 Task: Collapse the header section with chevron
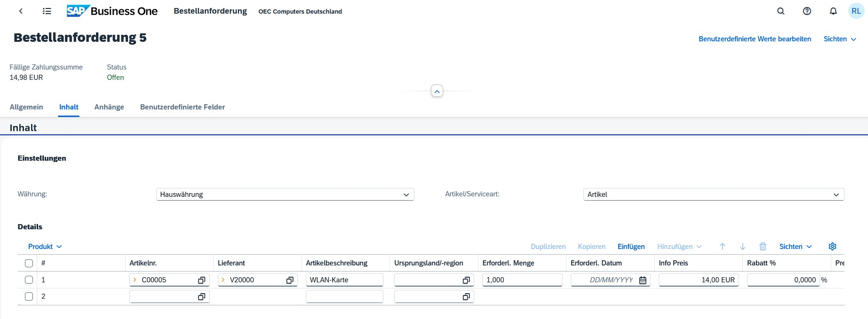click(437, 91)
